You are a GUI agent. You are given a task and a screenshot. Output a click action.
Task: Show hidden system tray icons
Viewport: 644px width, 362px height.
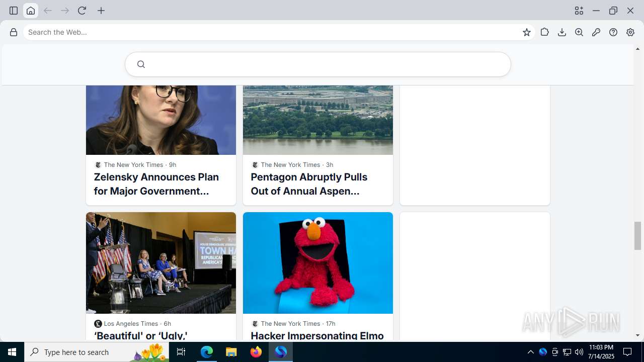click(530, 352)
